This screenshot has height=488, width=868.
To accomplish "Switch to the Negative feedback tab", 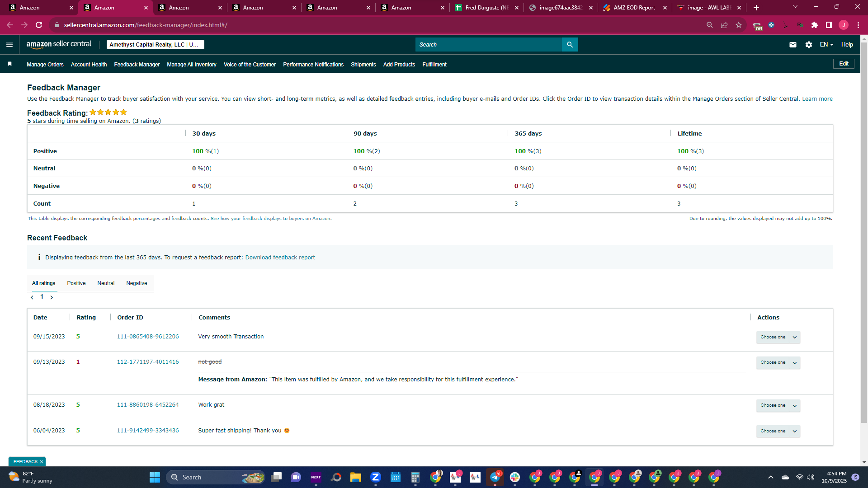I will [137, 283].
